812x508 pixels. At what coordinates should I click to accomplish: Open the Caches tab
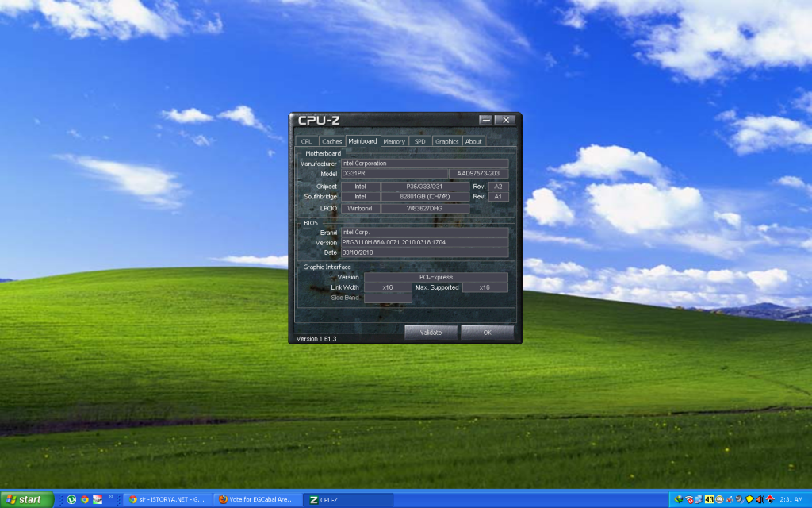[x=331, y=141]
